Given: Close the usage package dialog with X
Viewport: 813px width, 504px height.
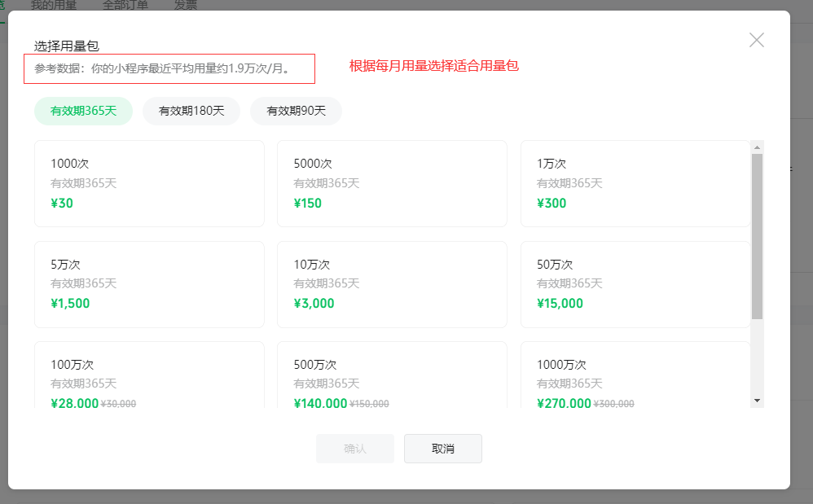Looking at the screenshot, I should tap(756, 40).
